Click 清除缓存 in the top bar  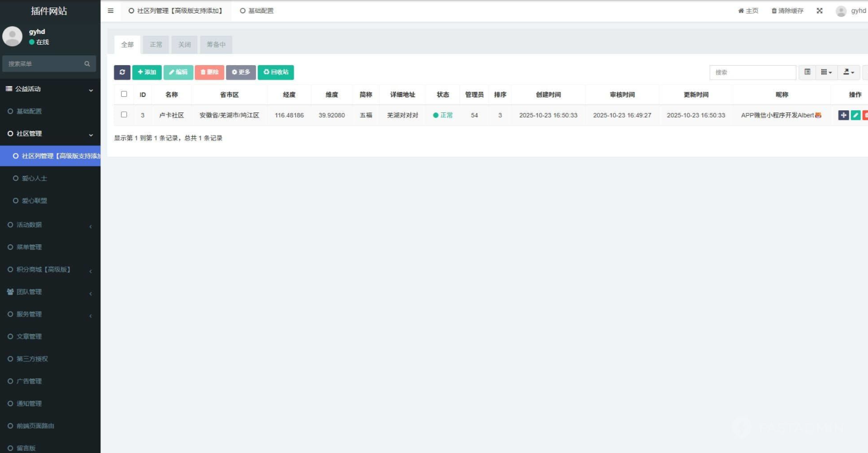click(x=787, y=11)
